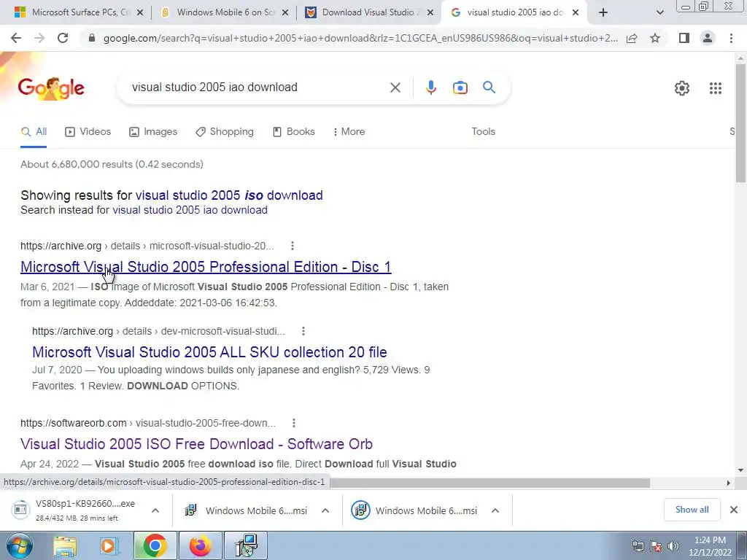Expand the More search filters menu

tap(349, 132)
